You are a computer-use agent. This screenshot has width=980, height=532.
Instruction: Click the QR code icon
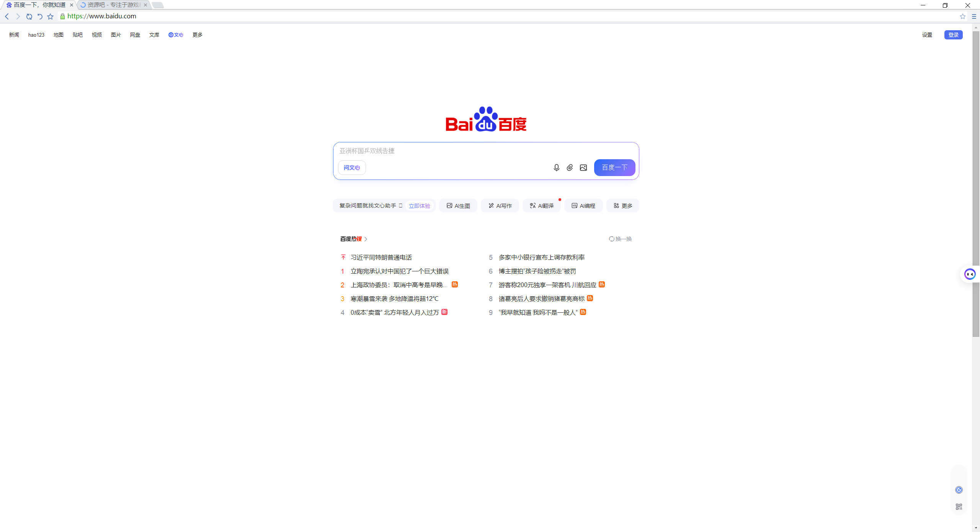coord(959,507)
